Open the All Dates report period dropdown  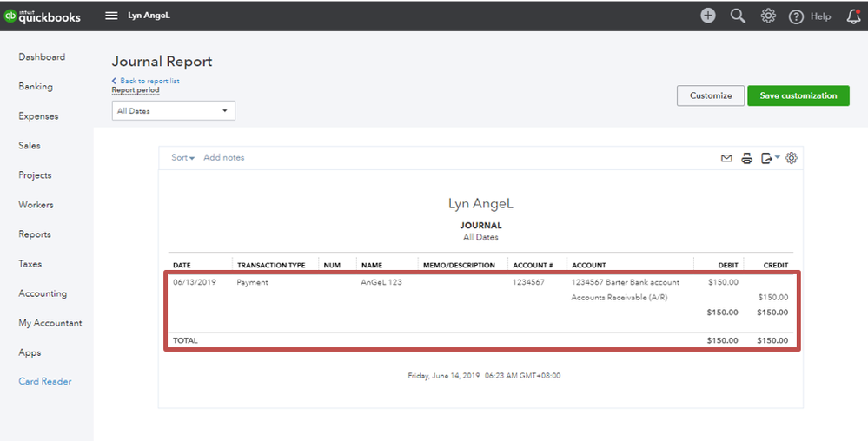173,110
